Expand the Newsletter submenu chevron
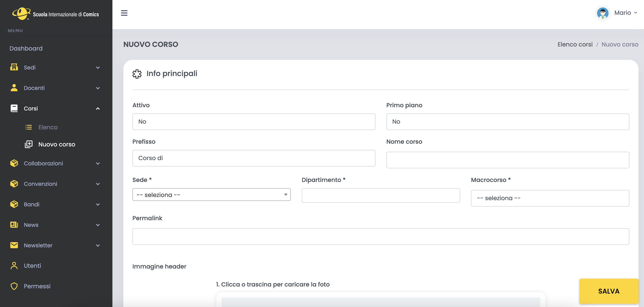 98,246
